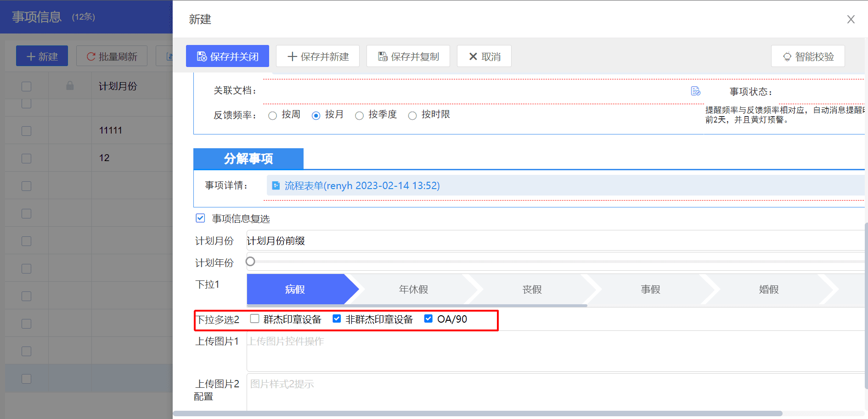
Task: Click the 保存并关闭 button
Action: [227, 56]
